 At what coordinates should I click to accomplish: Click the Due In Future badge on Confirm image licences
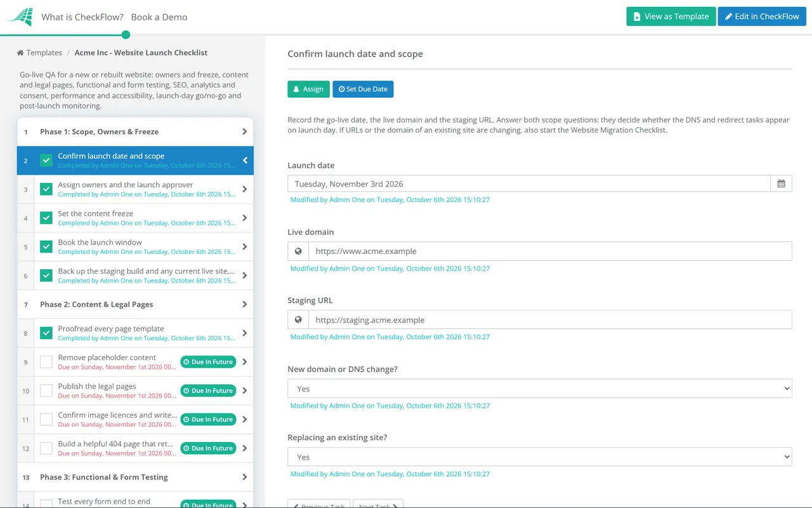tap(208, 419)
